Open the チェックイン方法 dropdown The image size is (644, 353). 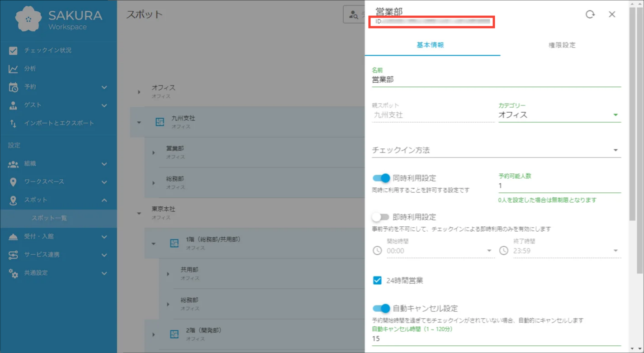[x=496, y=150]
